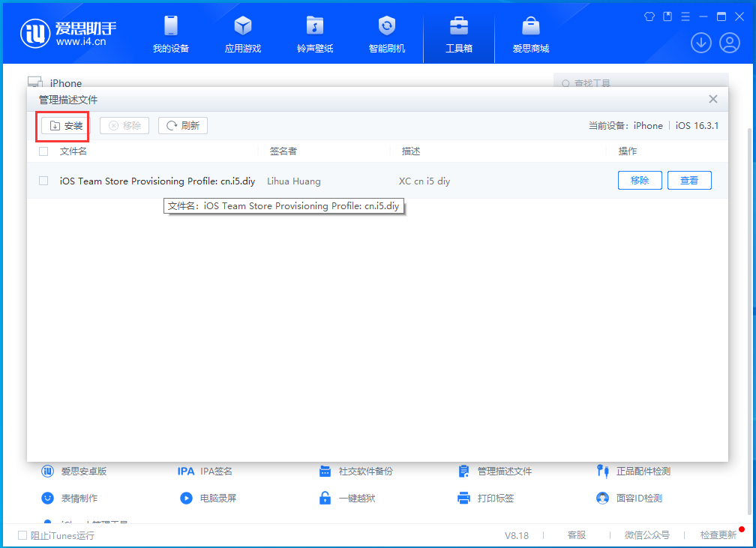Check the 阻止iTunes运行 checkbox
Image resolution: width=756 pixels, height=548 pixels.
tap(23, 535)
